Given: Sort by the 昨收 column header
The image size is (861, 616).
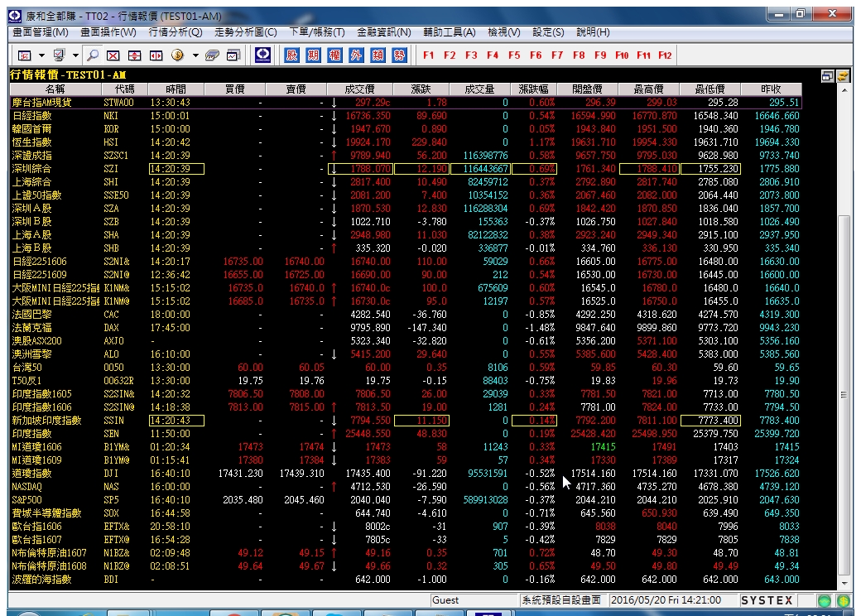Looking at the screenshot, I should pos(771,89).
